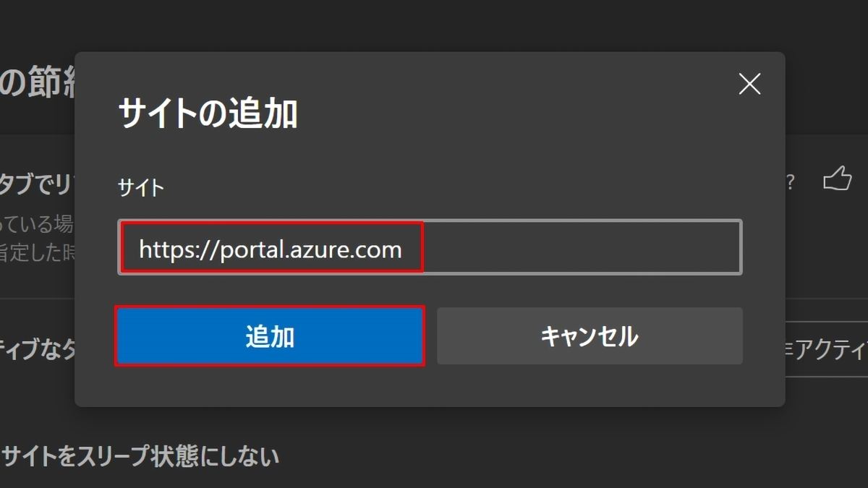Image resolution: width=868 pixels, height=488 pixels.
Task: Cancel with the キャンセル button
Action: tap(590, 336)
